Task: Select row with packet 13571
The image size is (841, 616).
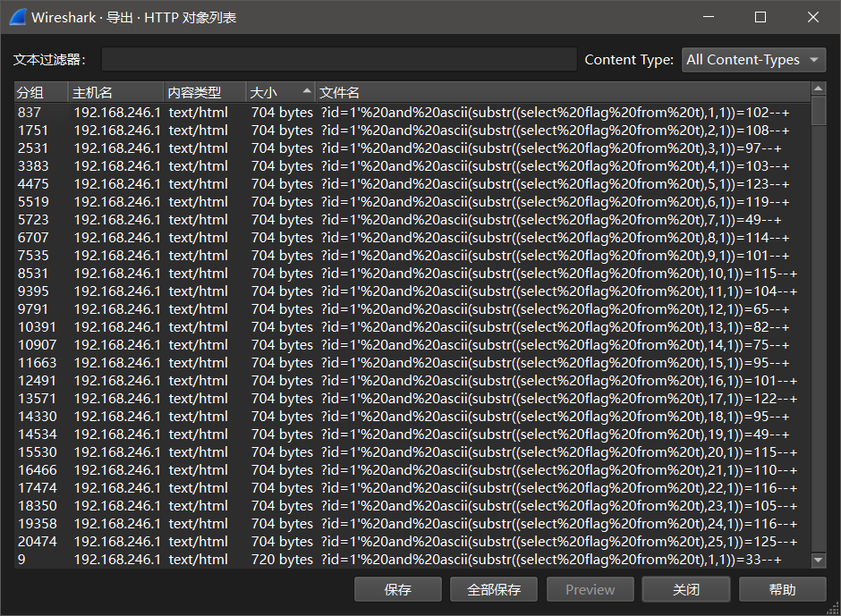Action: (x=412, y=399)
